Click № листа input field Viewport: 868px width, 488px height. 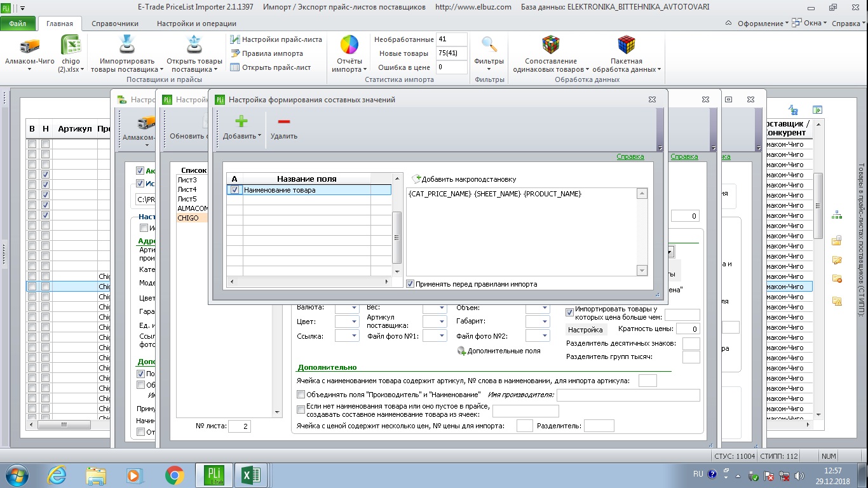(x=240, y=426)
